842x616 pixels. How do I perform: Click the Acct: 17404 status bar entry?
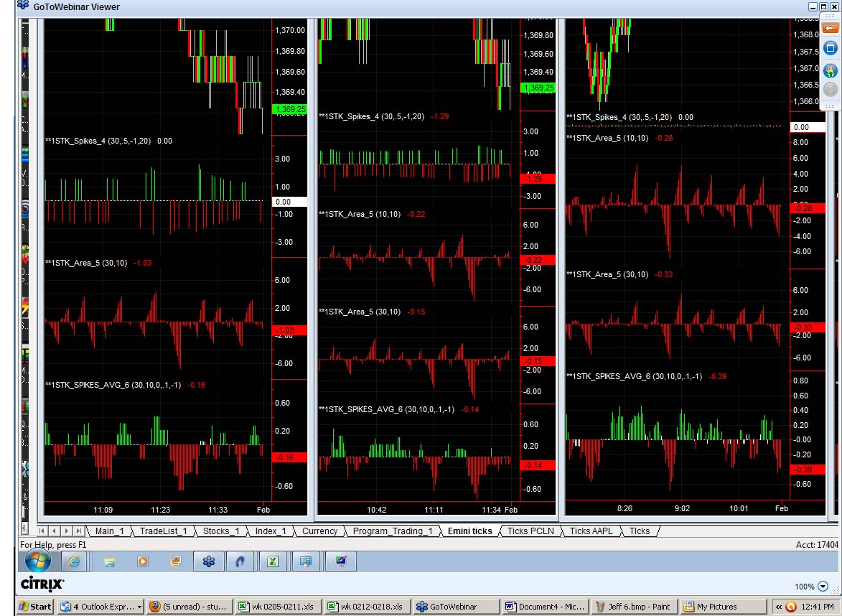point(817,545)
